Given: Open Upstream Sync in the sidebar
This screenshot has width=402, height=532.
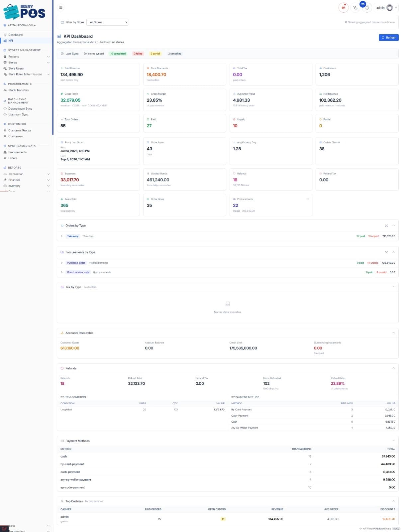Looking at the screenshot, I should pyautogui.click(x=18, y=114).
